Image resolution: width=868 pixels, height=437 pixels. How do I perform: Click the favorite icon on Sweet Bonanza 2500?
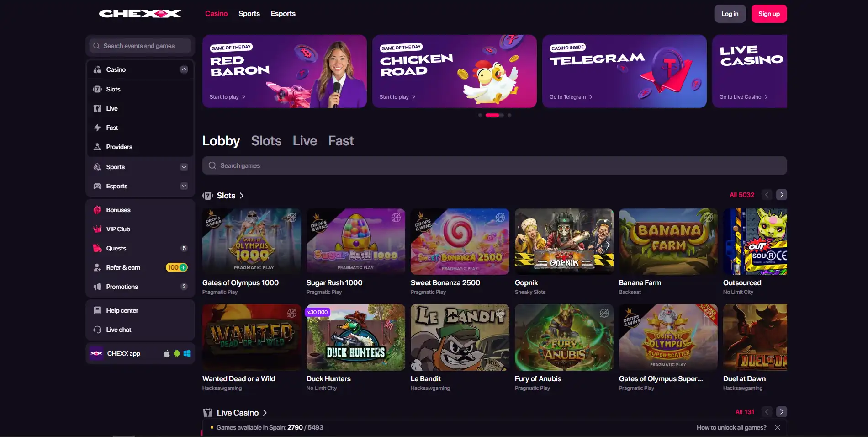point(500,218)
